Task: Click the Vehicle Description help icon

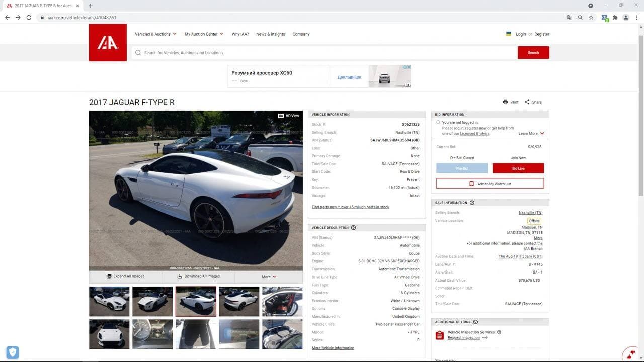Action: pos(354,228)
